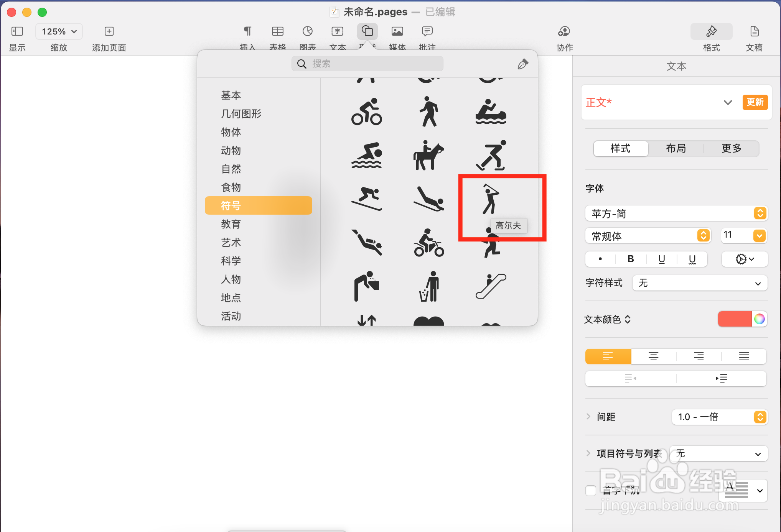
Task: Insert the golfer shape
Action: tap(491, 199)
